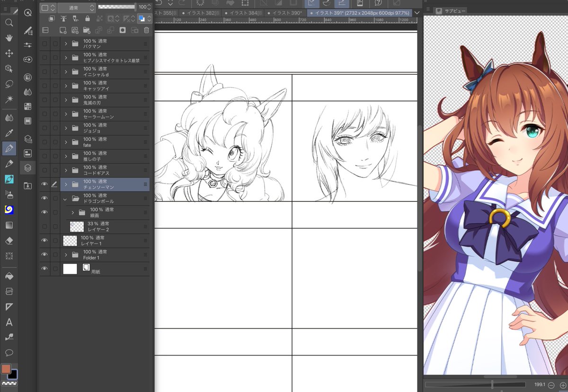Select the Pencil tool below the Pen
Viewport: 568px width, 392px height.
(9, 164)
